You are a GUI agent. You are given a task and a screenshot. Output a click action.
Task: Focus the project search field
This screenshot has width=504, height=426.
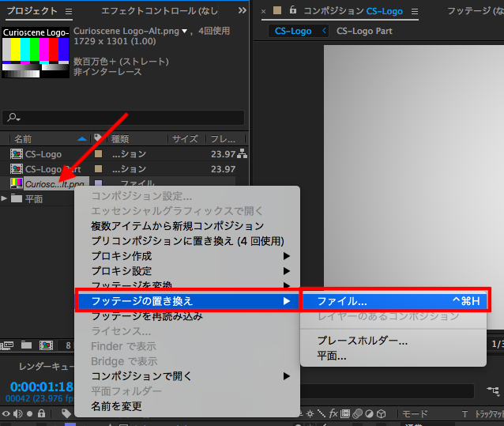[123, 118]
